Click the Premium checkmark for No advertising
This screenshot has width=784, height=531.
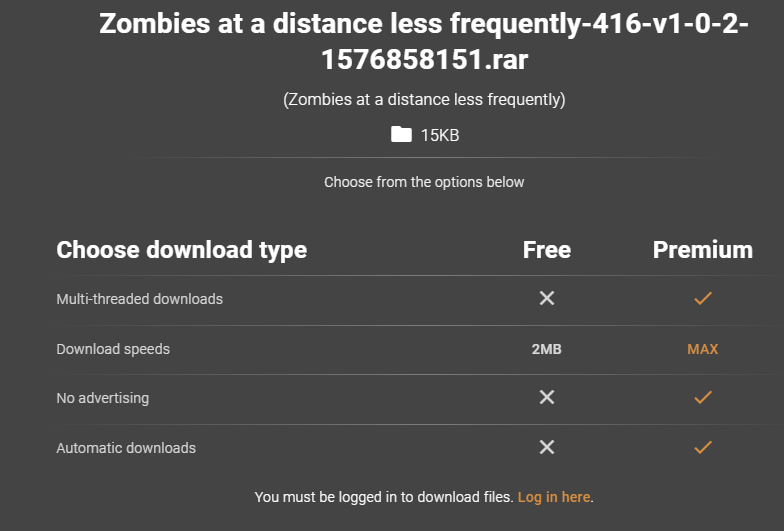click(x=703, y=397)
